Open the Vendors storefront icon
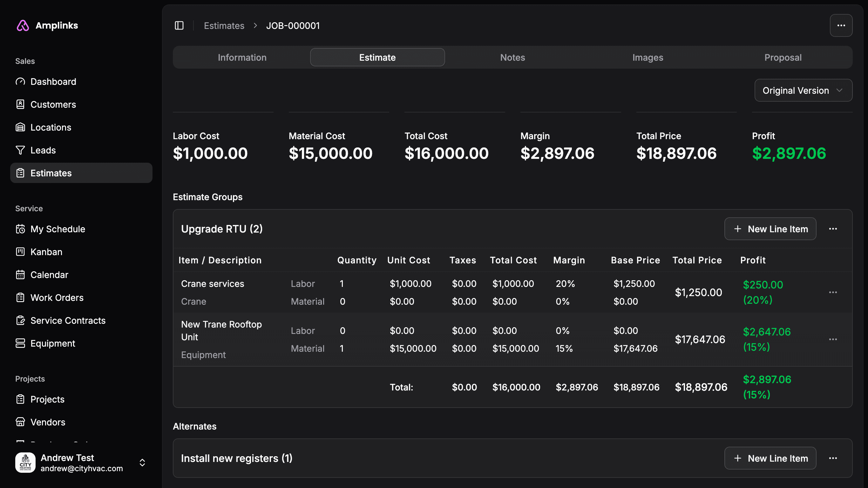 pyautogui.click(x=20, y=422)
